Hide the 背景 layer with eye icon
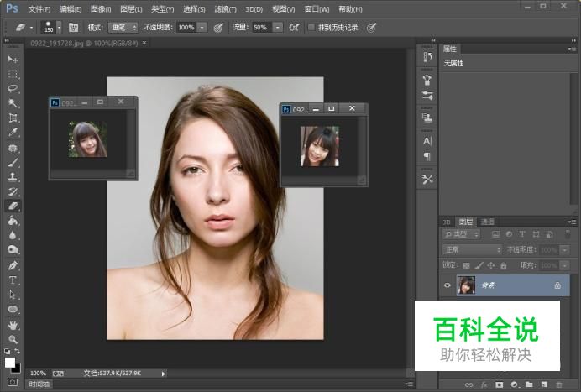 (448, 285)
